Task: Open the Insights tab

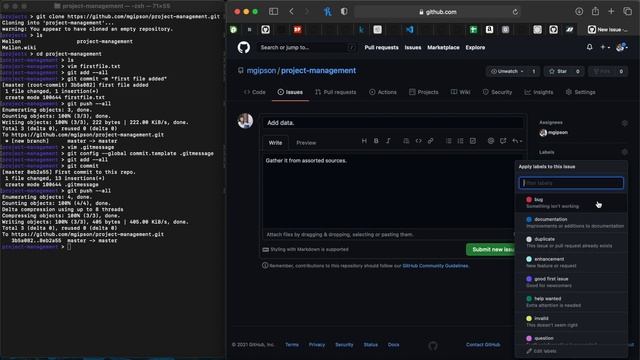Action: pyautogui.click(x=539, y=92)
